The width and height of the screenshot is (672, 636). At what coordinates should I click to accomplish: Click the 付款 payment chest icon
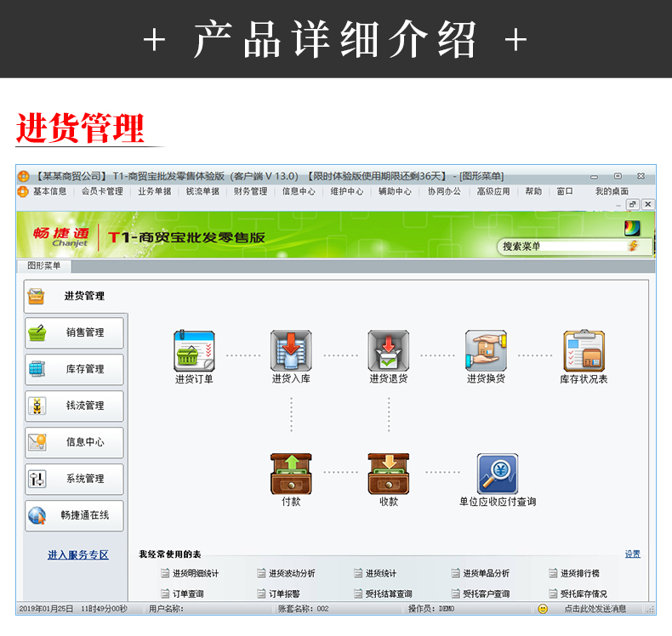pos(291,474)
